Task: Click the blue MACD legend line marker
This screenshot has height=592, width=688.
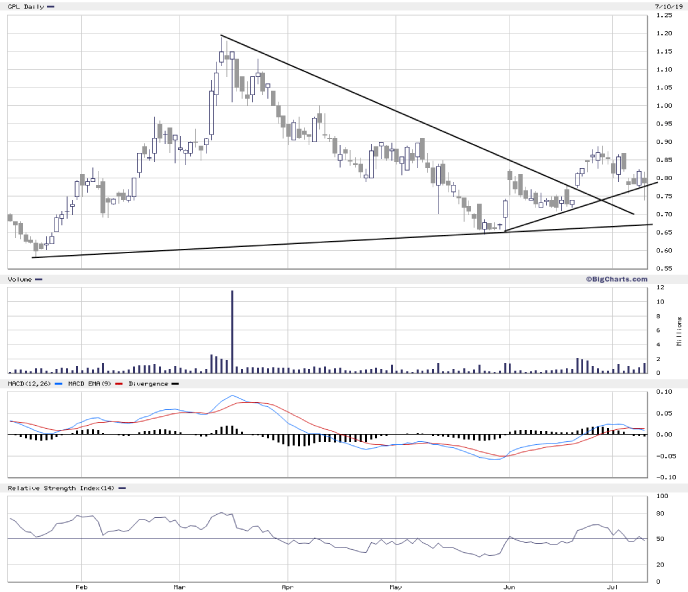Action: point(59,383)
